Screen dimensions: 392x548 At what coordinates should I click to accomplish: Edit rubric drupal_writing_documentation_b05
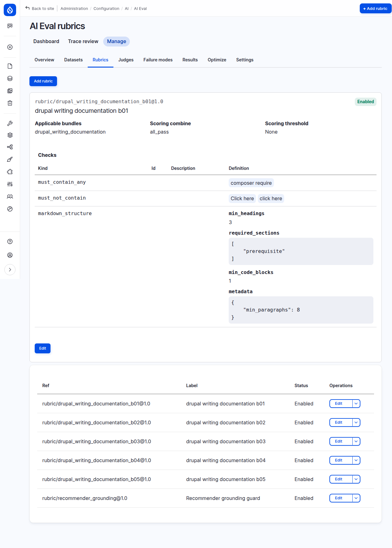(x=341, y=479)
